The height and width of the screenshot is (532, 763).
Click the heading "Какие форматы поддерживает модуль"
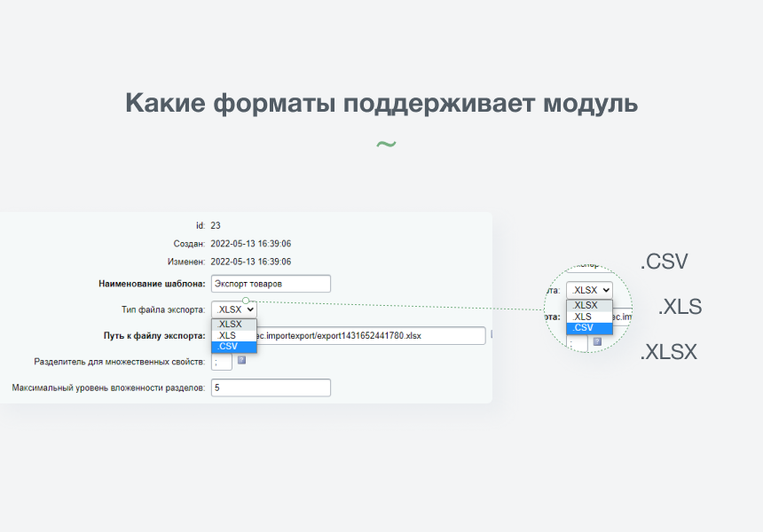[x=381, y=103]
